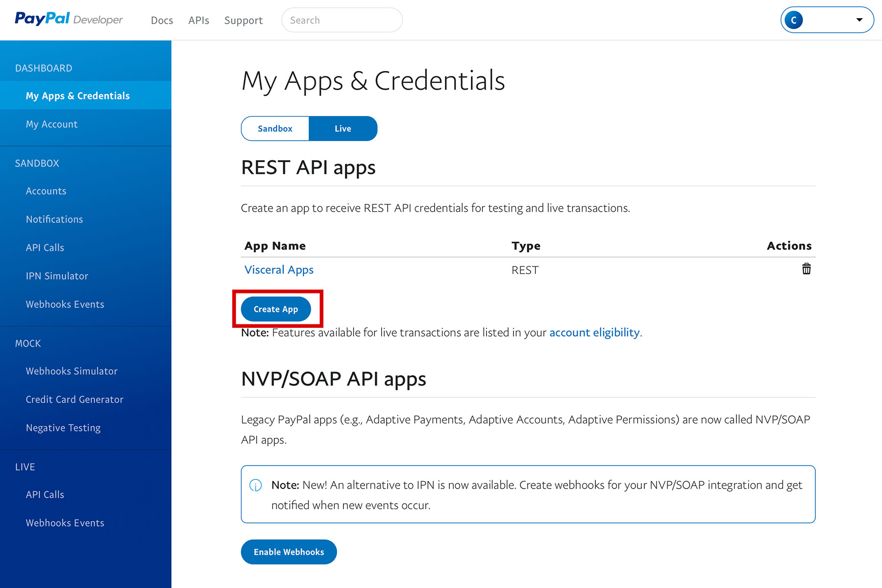The image size is (882, 588).
Task: Click the PayPal Developer logo
Action: (69, 19)
